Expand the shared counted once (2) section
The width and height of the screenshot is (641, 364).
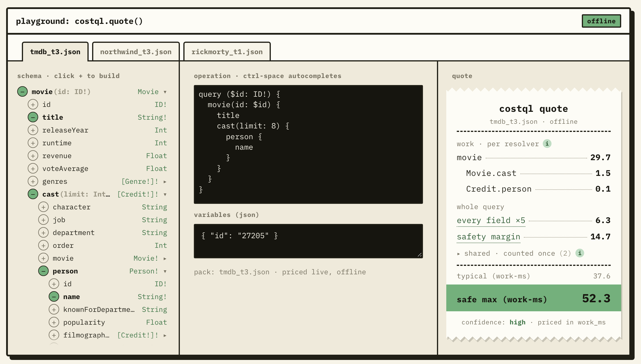(514, 253)
